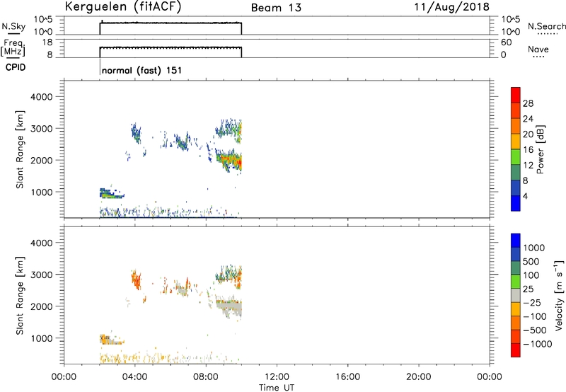Select the '24' label on Power colorbar
The height and width of the screenshot is (392, 566).
(x=528, y=119)
